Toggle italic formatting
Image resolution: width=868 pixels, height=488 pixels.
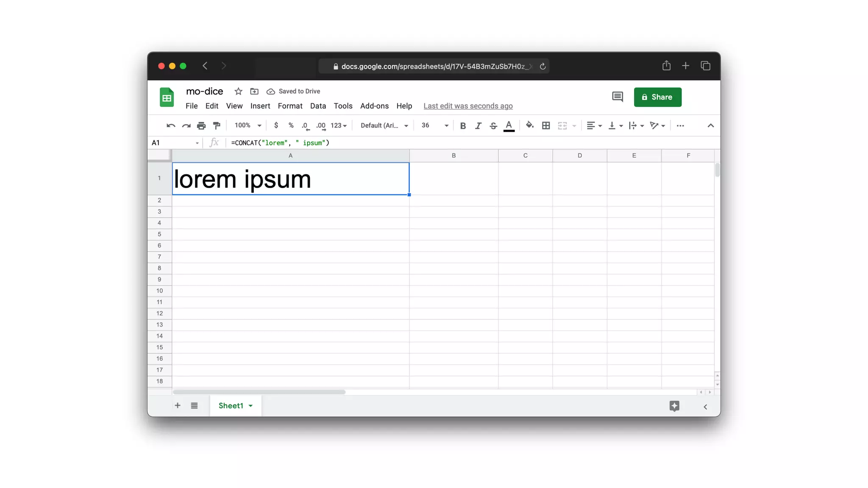(478, 126)
